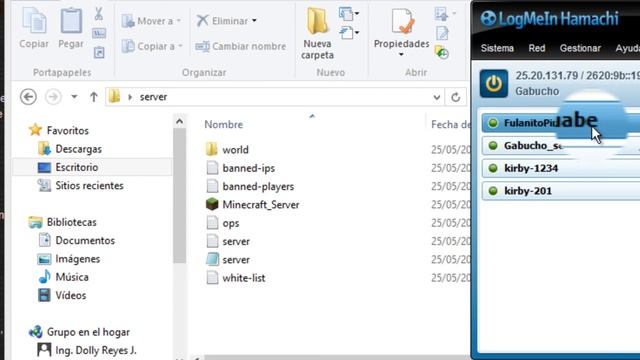Click the Eliminar button
Viewport: 640px width, 360px height.
coord(222,21)
